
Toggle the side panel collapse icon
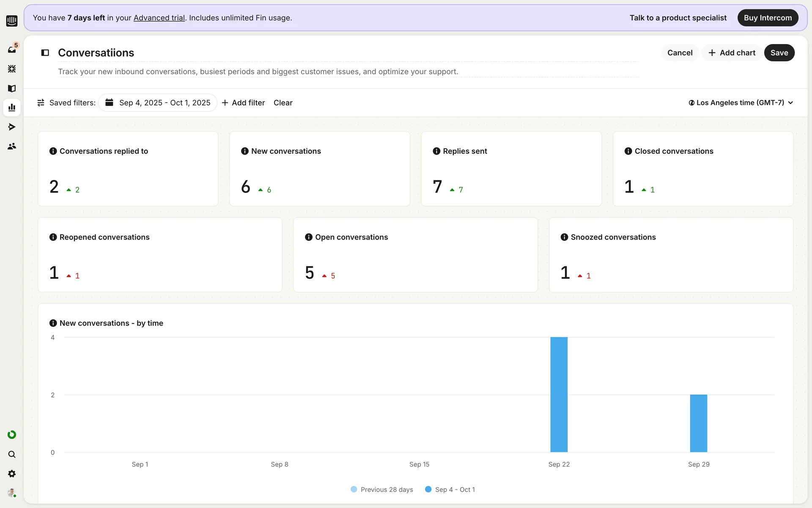[x=45, y=52]
